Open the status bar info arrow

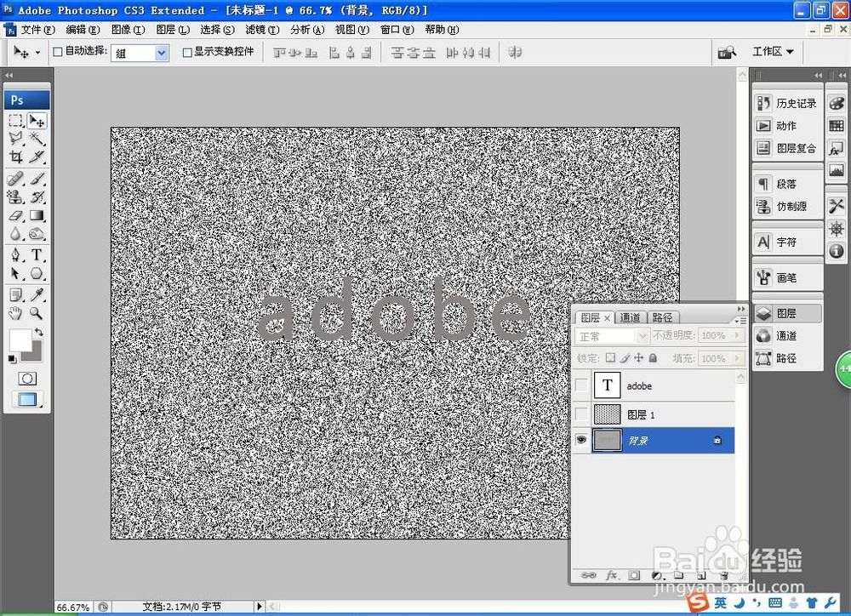(x=260, y=607)
